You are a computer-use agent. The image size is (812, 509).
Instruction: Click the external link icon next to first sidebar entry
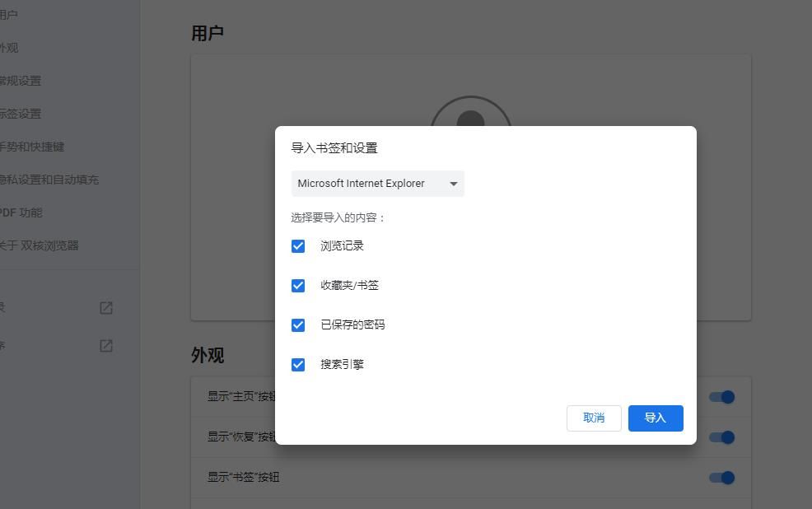105,308
